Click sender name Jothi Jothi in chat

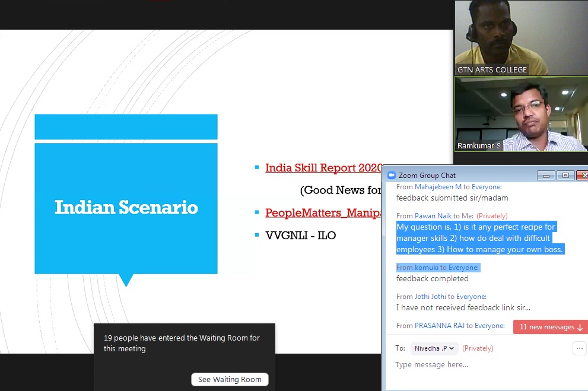tap(430, 297)
